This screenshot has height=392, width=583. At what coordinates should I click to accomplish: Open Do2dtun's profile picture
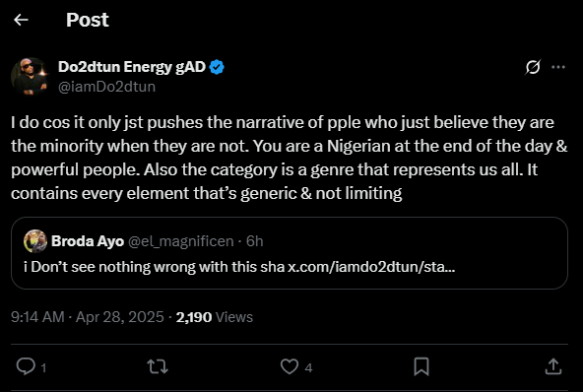(30, 76)
